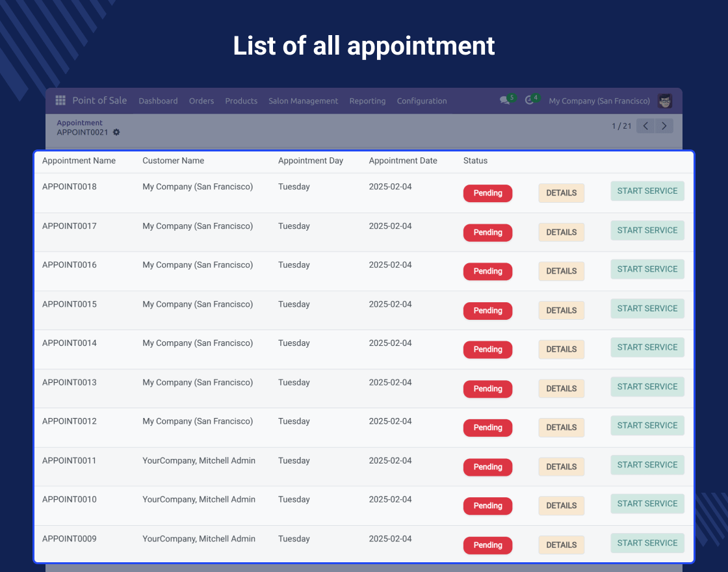Click the date in APPOINT0009 row
Image resolution: width=728 pixels, height=572 pixels.
click(x=390, y=539)
